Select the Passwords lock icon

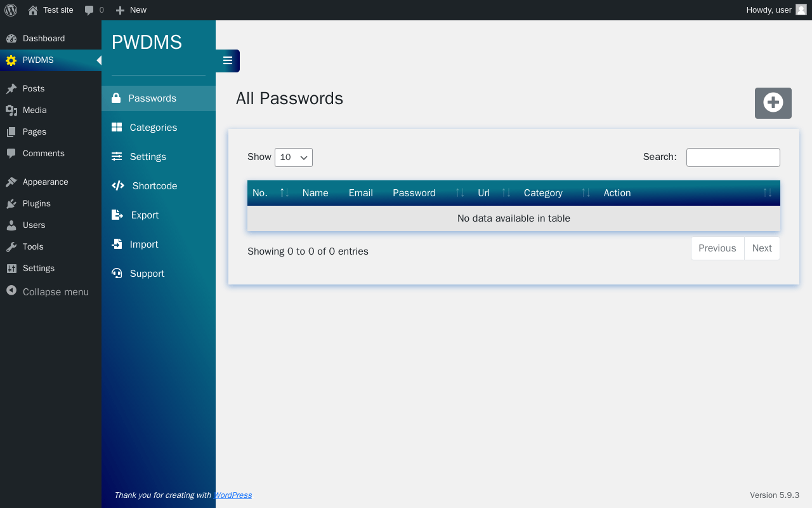click(116, 98)
